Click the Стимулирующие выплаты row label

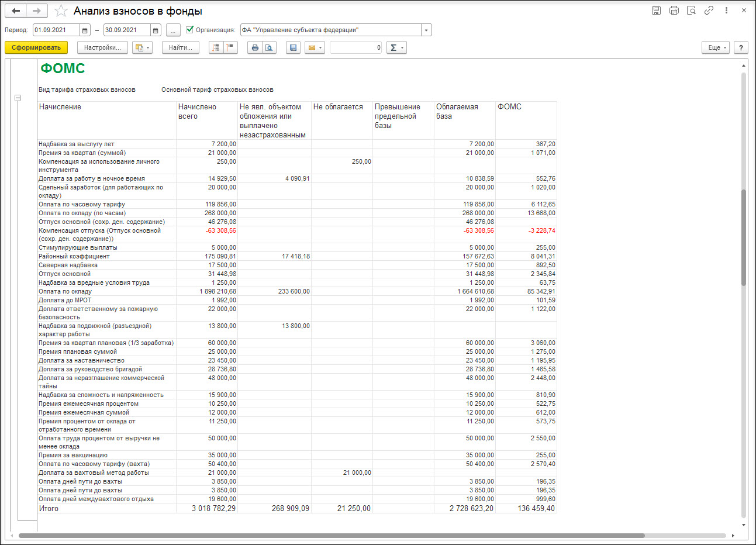(78, 247)
